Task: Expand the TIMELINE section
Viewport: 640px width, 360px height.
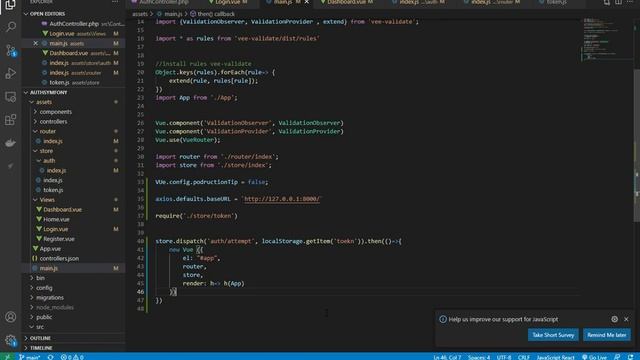Action: point(26,348)
